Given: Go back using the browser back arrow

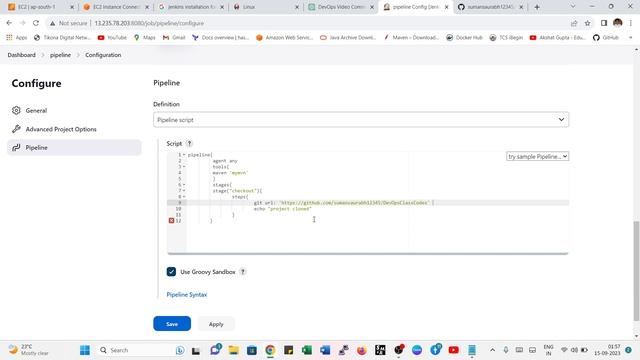Looking at the screenshot, I should click(9, 23).
